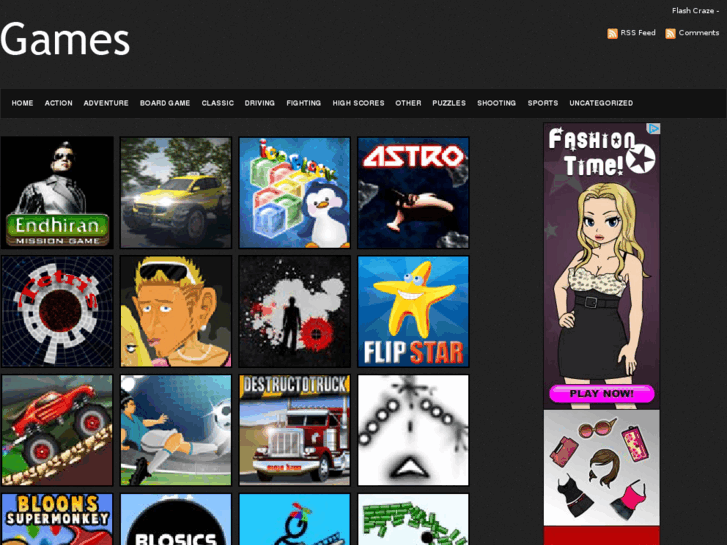Screen dimensions: 727x545
Task: Open the OTHER games category
Action: (408, 103)
